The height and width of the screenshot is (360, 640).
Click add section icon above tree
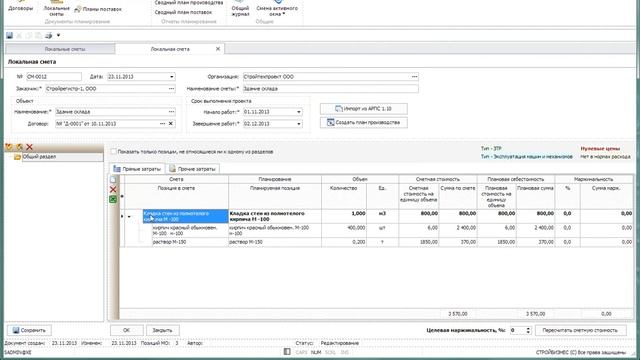click(x=9, y=147)
